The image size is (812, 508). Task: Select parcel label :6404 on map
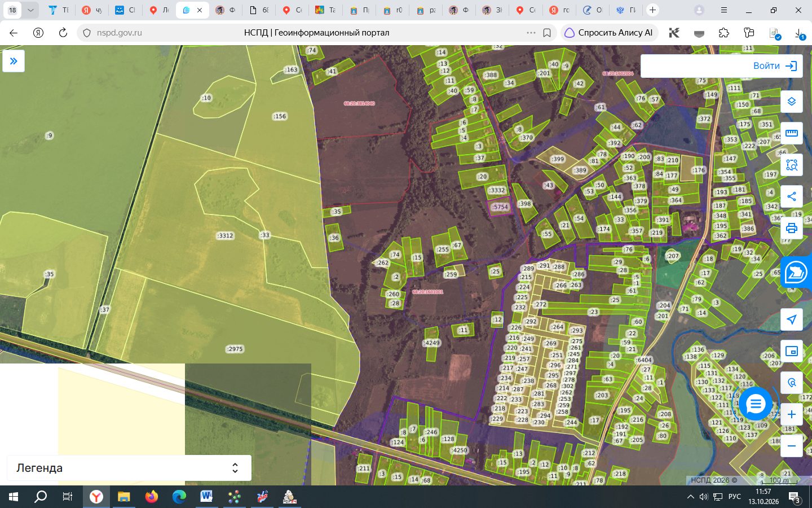click(644, 360)
